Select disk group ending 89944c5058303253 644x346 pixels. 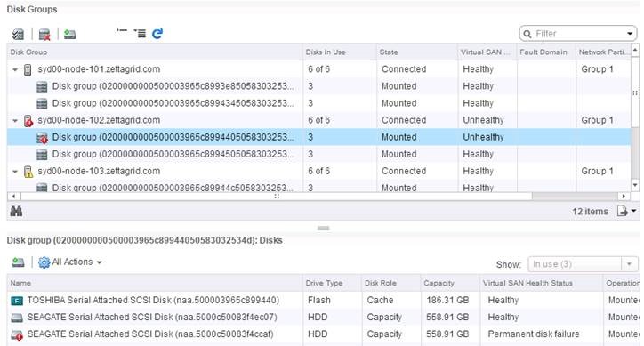(173, 188)
